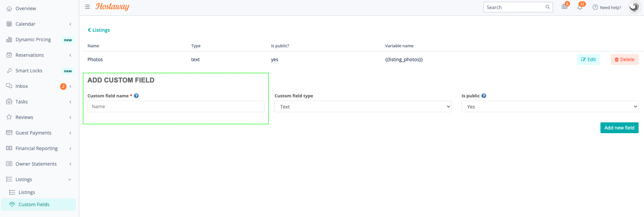Open the Is public Yes dropdown
This screenshot has width=644, height=217.
pyautogui.click(x=550, y=107)
